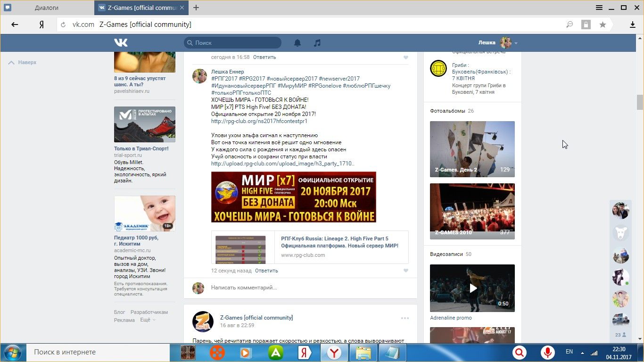Click the browser back arrow
The image size is (644, 362).
click(x=15, y=25)
